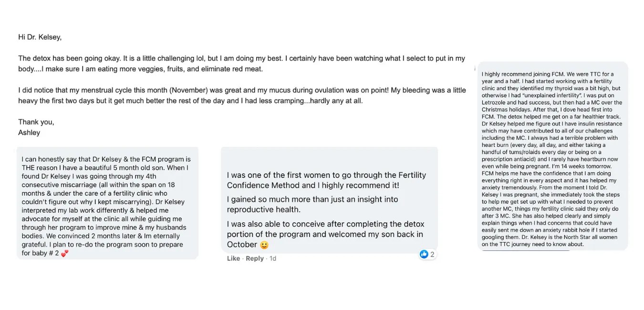This screenshot has height=310, width=644.
Task: Click the "Hi Dr. Kelsey," greeting line
Action: click(x=40, y=37)
